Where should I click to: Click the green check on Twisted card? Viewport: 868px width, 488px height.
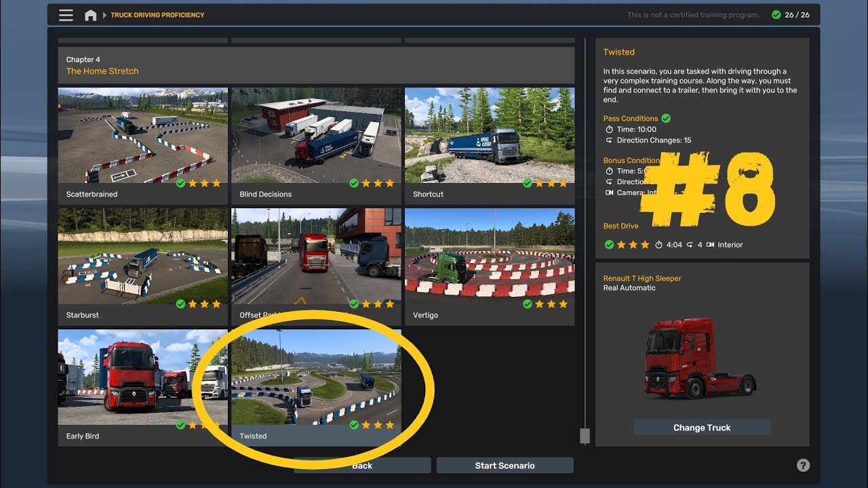pyautogui.click(x=354, y=425)
